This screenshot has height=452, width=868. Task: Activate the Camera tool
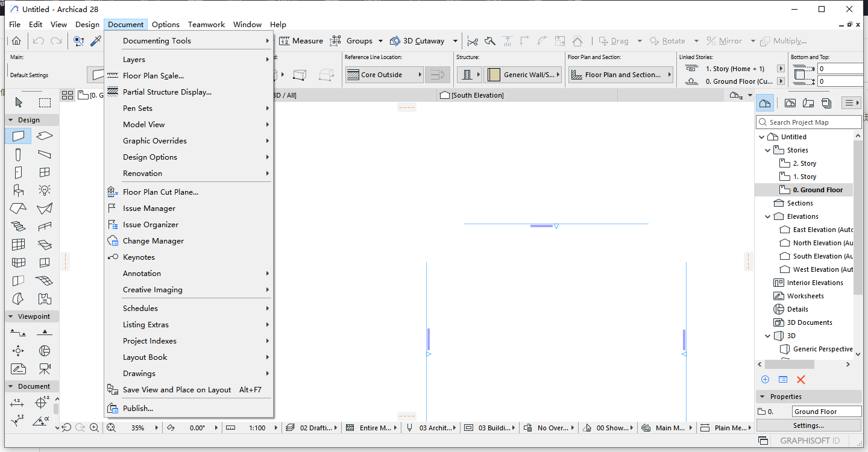(x=45, y=368)
